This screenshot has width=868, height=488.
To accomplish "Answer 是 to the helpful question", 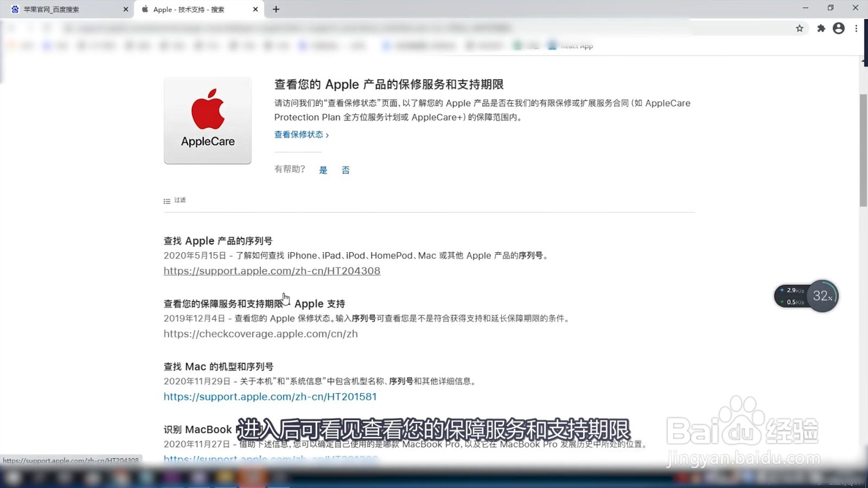I will 323,170.
